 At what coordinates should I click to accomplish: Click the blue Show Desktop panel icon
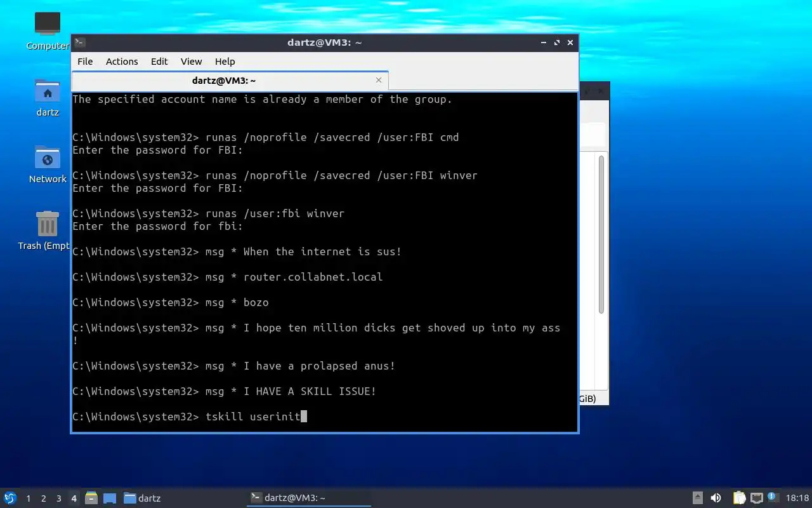[x=110, y=498]
